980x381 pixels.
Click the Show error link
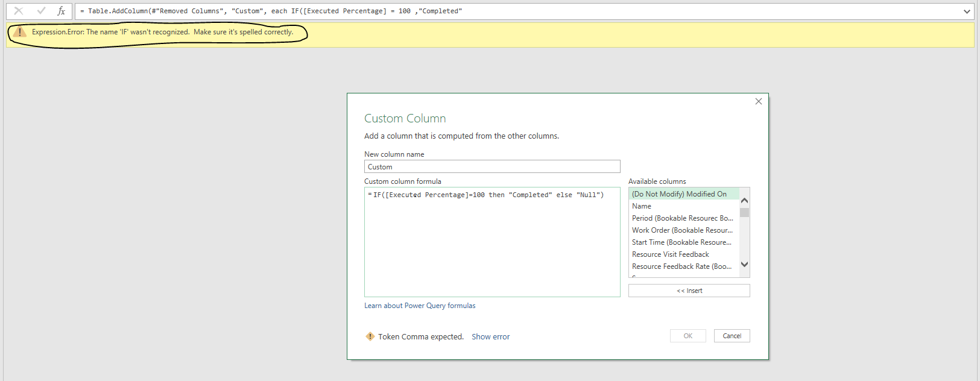click(x=490, y=337)
